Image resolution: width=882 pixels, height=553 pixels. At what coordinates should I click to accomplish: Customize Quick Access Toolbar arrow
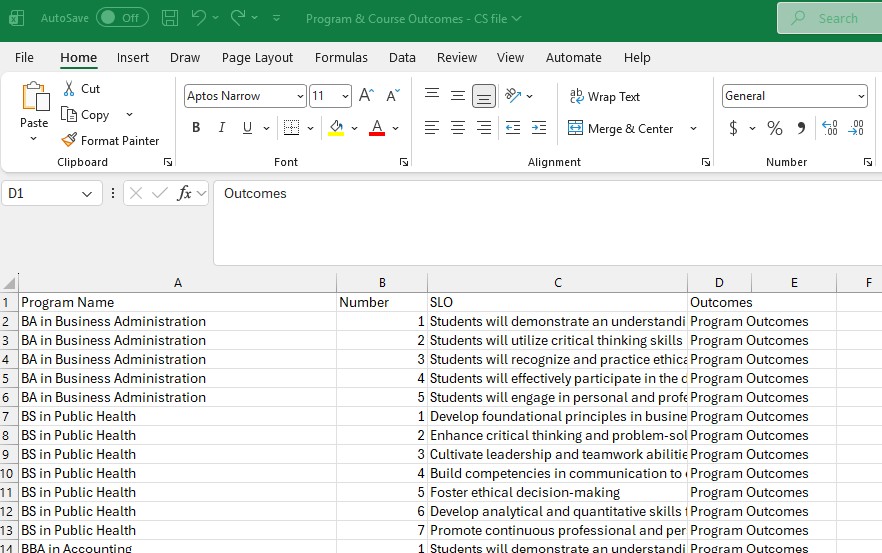tap(276, 18)
